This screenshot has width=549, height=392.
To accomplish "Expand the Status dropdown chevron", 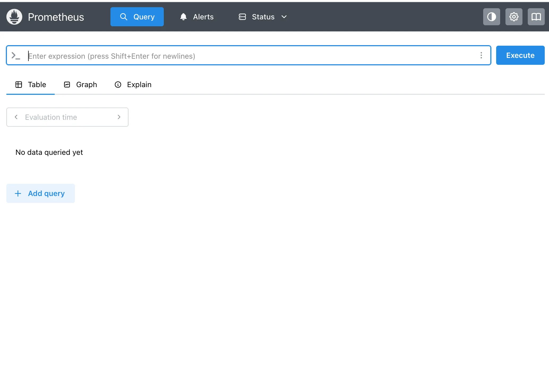I will pos(284,17).
